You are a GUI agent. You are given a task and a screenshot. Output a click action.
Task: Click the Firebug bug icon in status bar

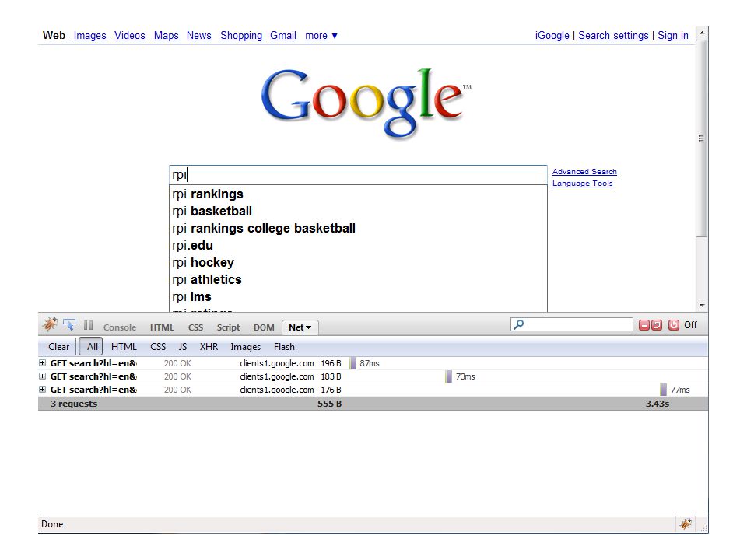click(x=686, y=524)
